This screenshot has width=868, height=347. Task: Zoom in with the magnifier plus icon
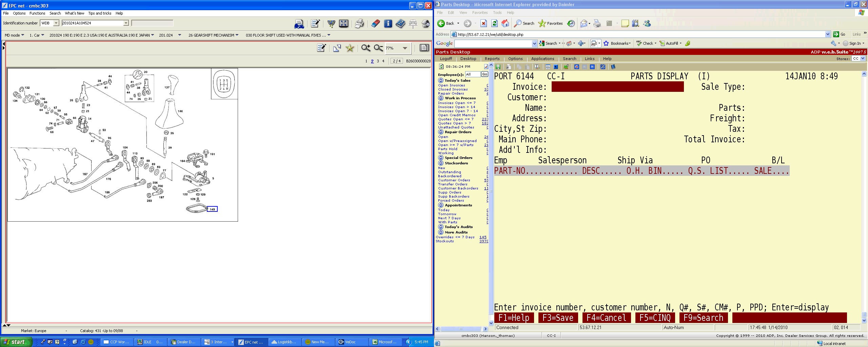click(366, 48)
